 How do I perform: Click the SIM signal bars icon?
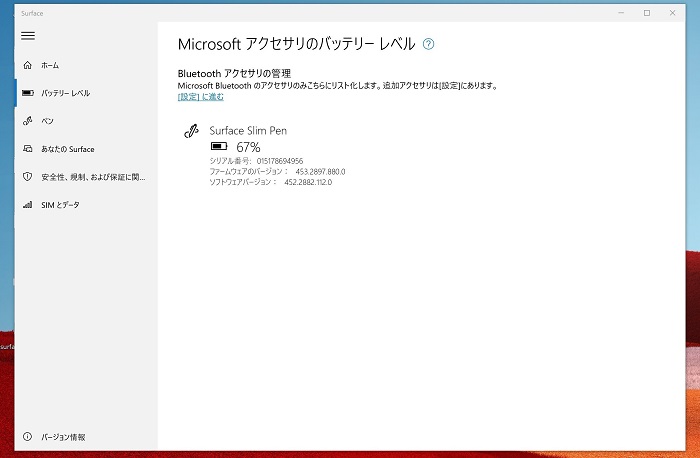[28, 205]
